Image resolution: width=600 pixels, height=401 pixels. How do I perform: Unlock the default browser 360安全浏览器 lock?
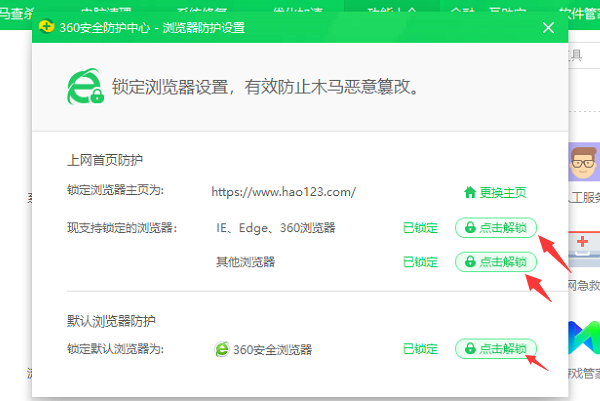click(x=496, y=349)
